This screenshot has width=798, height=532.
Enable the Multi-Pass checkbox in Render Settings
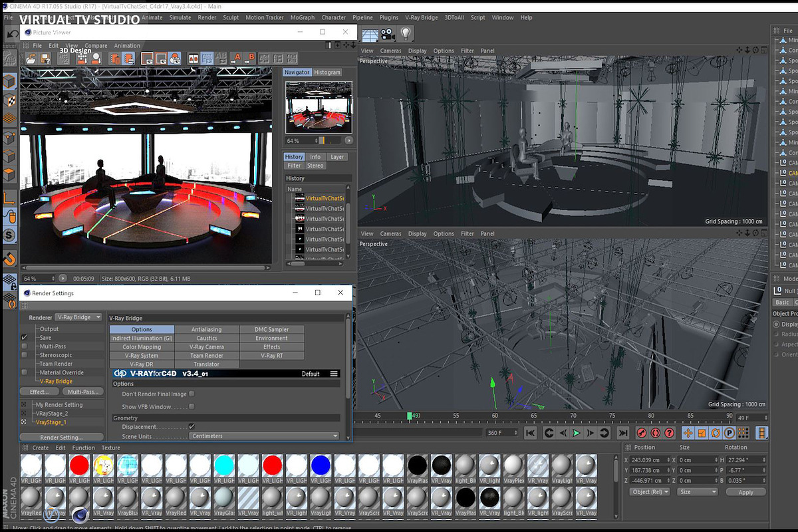pyautogui.click(x=23, y=346)
